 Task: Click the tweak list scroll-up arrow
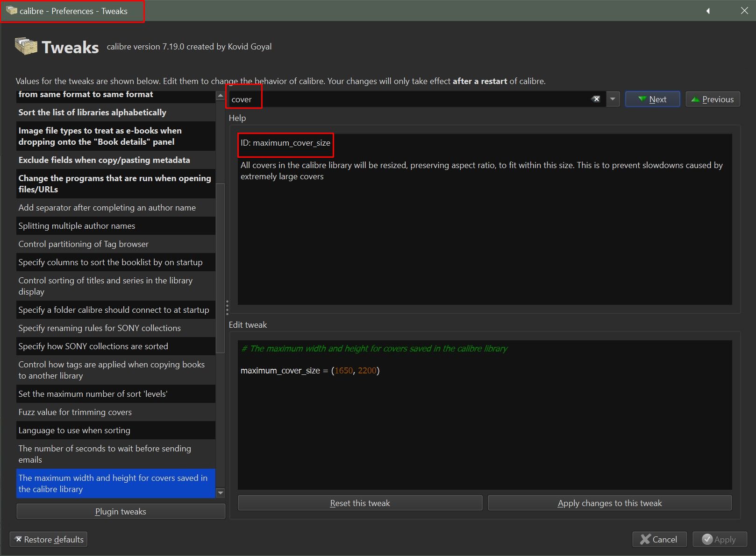(221, 95)
